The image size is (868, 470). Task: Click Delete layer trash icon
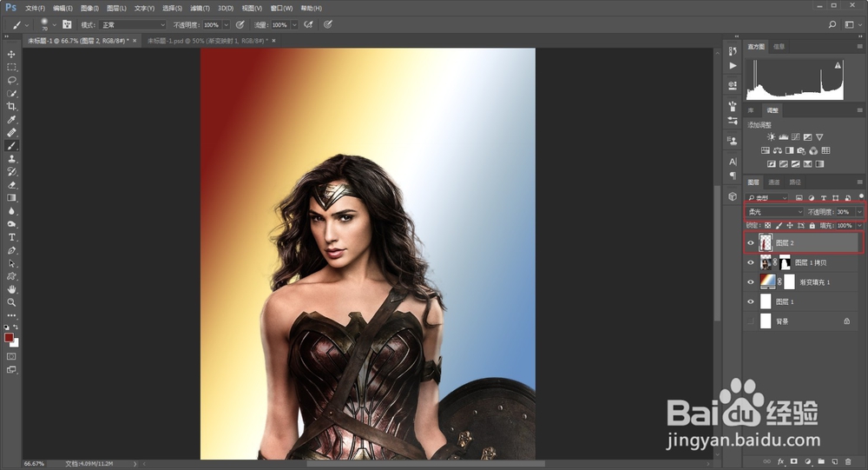point(848,461)
